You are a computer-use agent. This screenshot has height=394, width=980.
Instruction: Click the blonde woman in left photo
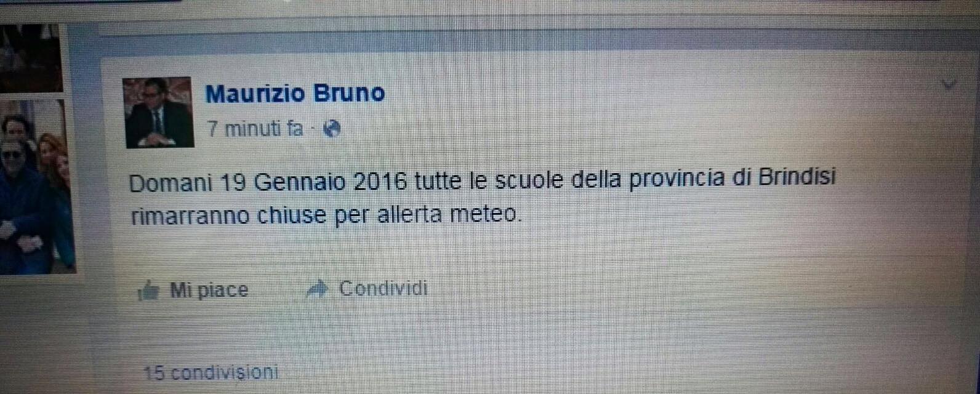click(x=54, y=166)
